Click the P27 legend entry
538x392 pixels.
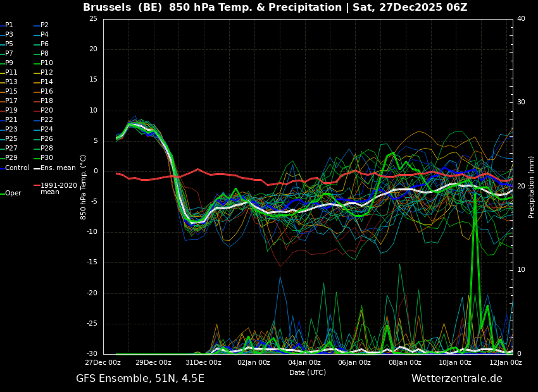[x=9, y=149]
